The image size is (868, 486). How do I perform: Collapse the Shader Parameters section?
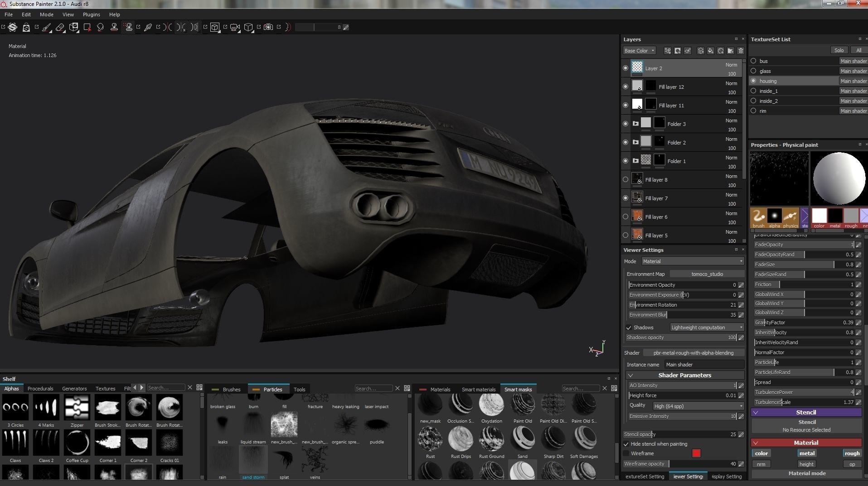coord(630,375)
